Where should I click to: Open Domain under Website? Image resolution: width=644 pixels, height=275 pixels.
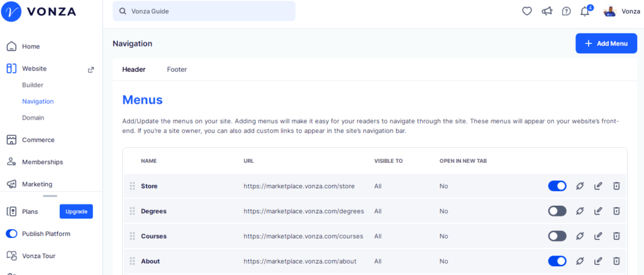click(x=33, y=118)
